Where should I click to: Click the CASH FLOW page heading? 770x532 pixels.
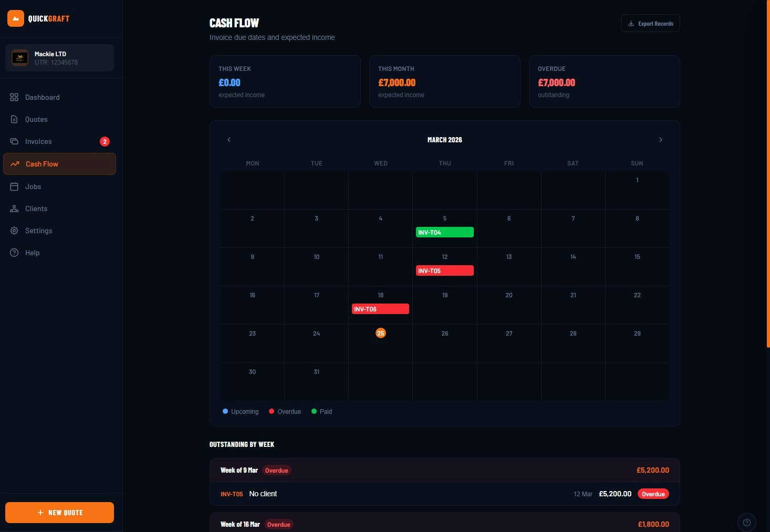[x=234, y=23]
